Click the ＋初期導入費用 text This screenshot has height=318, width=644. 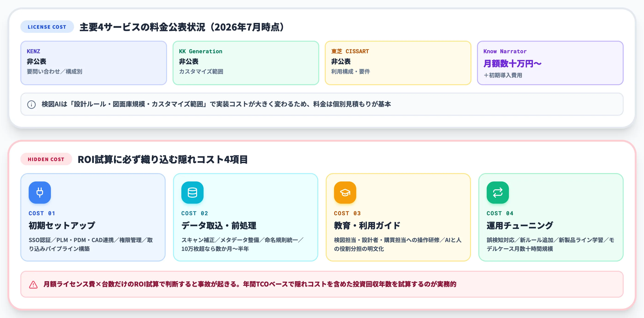click(503, 75)
